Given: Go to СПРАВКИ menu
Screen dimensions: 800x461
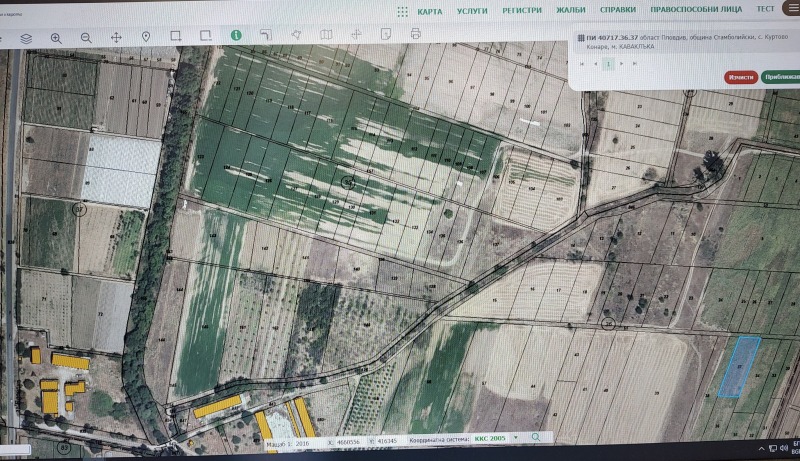Looking at the screenshot, I should (x=618, y=10).
